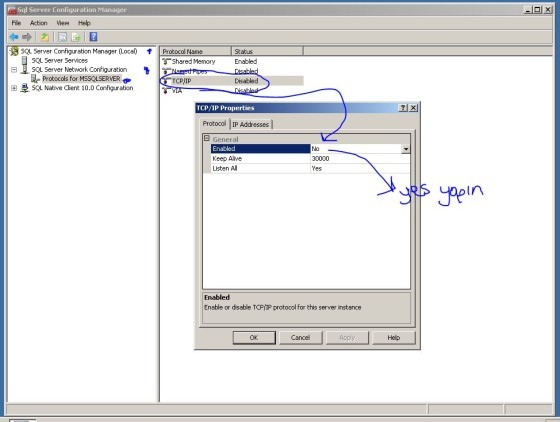This screenshot has height=422, width=560.
Task: Click the Export List toolbar icon
Action: click(76, 37)
